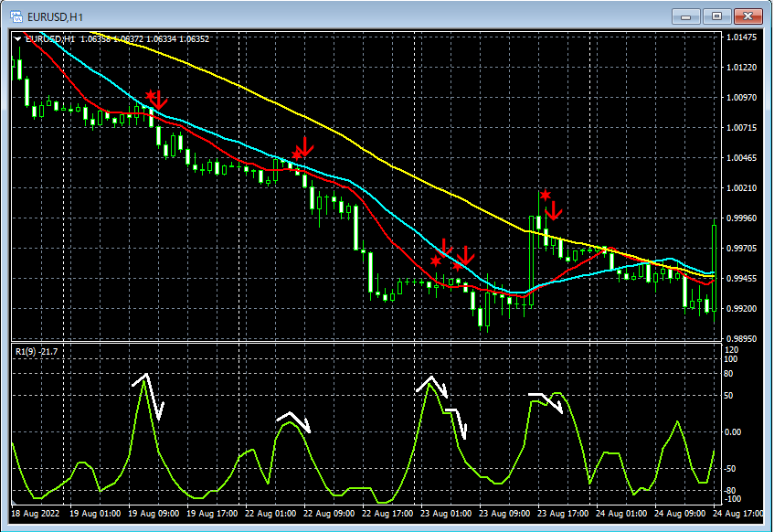Click the 23 Aug 01:00 time label
The height and width of the screenshot is (532, 774).
pyautogui.click(x=446, y=513)
